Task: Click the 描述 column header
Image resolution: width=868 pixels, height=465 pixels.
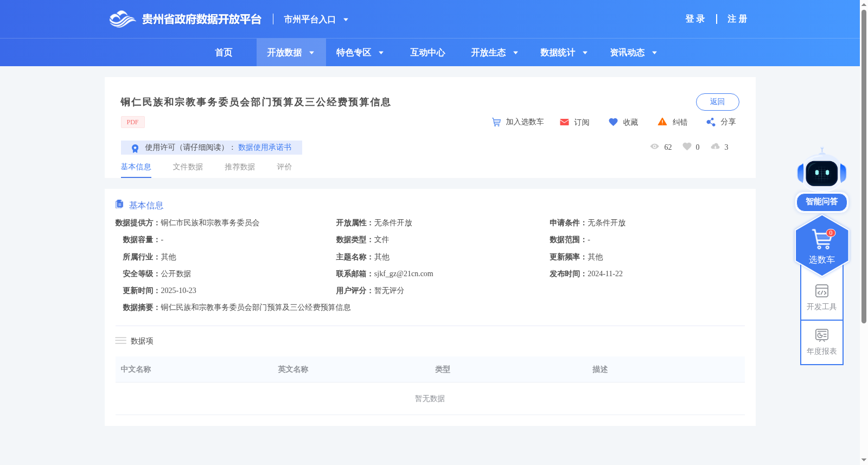Action: [x=600, y=370]
